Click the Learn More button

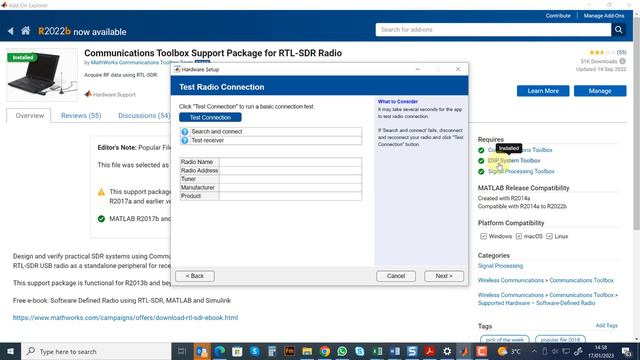pos(543,91)
